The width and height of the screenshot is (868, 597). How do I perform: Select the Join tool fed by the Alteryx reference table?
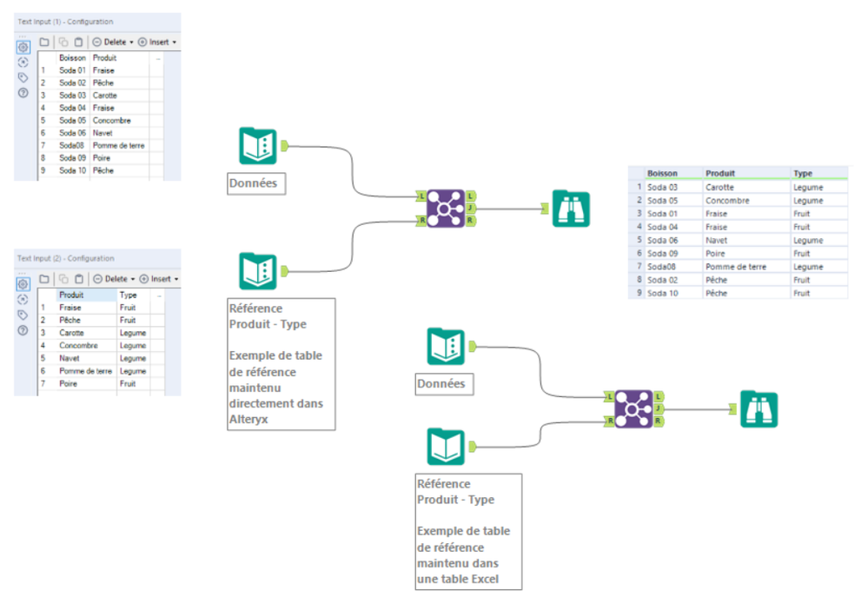pos(446,209)
